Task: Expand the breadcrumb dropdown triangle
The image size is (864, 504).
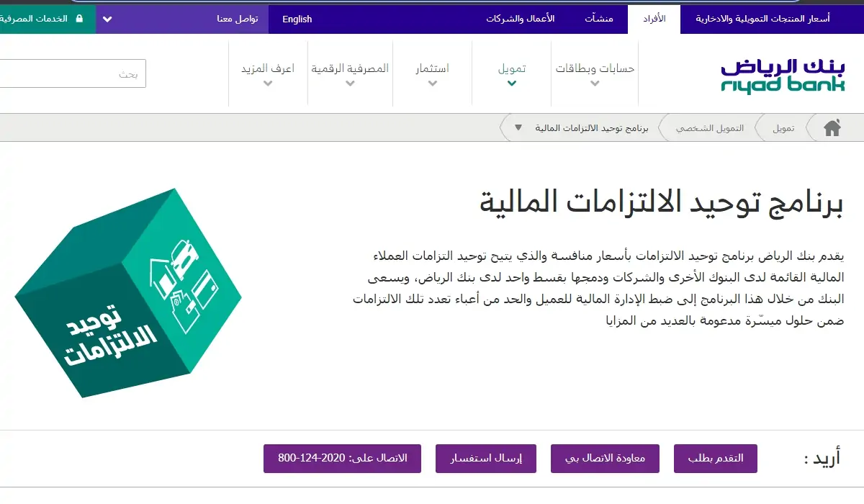Action: (x=518, y=128)
